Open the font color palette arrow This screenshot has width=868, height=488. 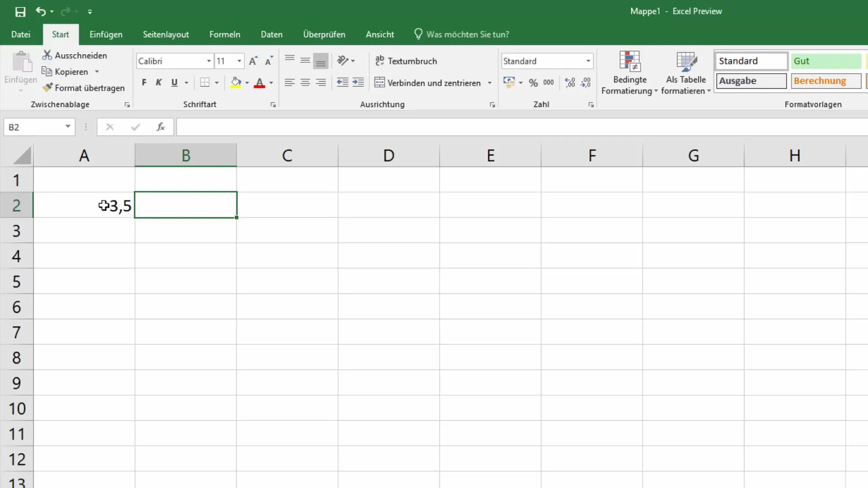pyautogui.click(x=271, y=83)
